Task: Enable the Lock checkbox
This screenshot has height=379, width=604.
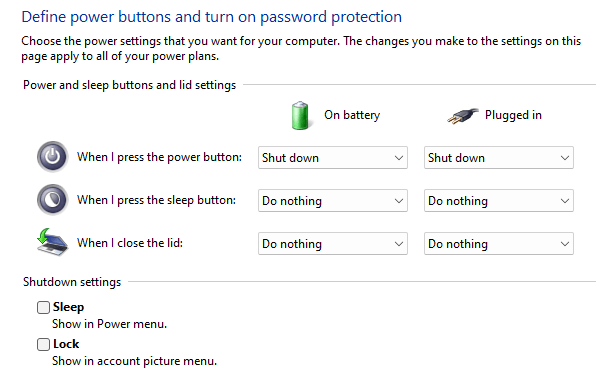Action: [x=44, y=344]
